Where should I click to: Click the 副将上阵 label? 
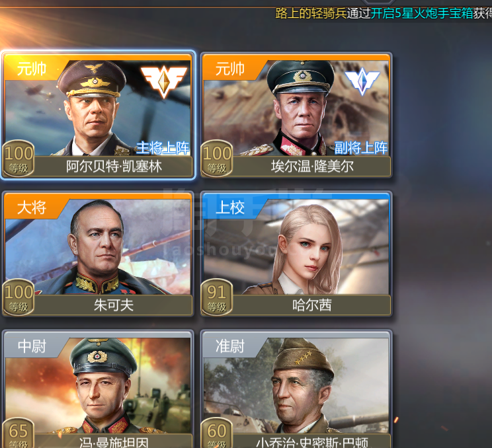[x=361, y=148]
